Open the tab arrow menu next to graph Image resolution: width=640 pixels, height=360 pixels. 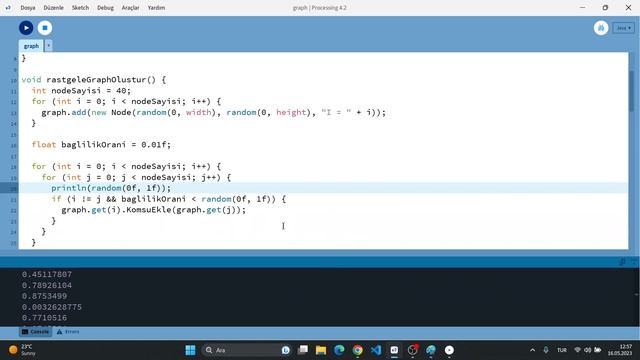point(49,46)
